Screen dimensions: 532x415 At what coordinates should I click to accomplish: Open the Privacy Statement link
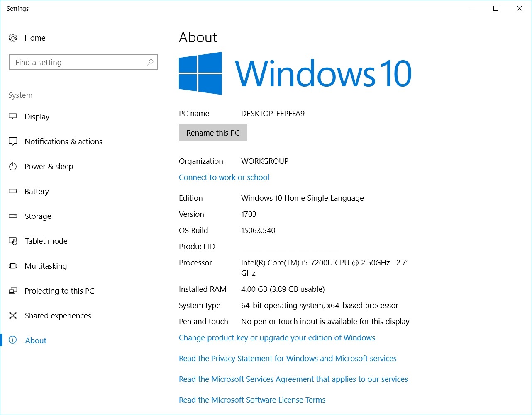tap(288, 358)
